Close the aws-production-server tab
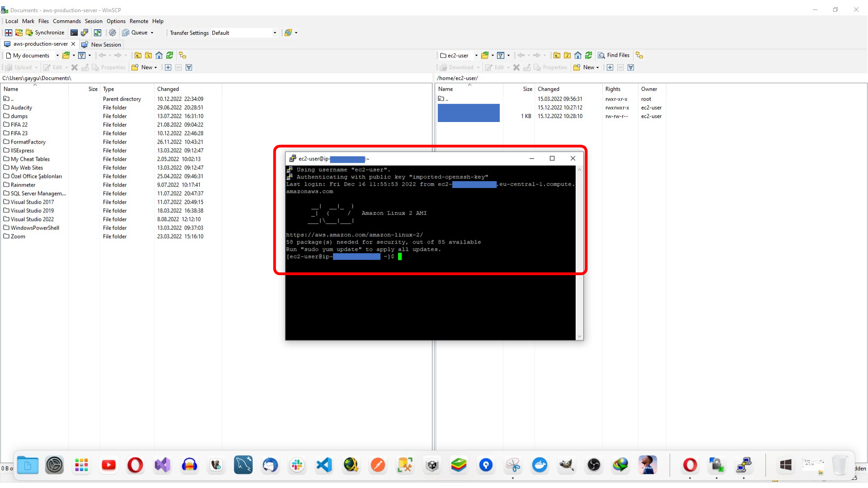The image size is (868, 488). point(73,44)
